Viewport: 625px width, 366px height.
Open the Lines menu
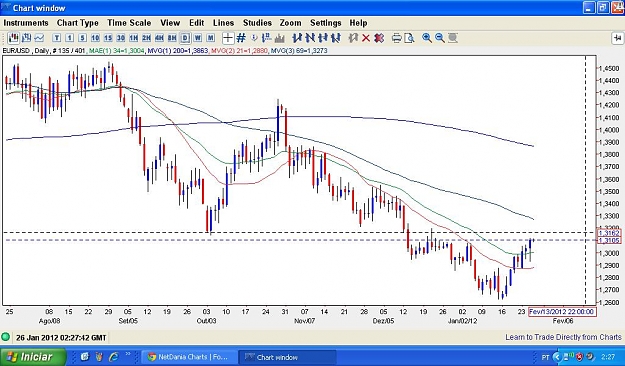[x=223, y=23]
